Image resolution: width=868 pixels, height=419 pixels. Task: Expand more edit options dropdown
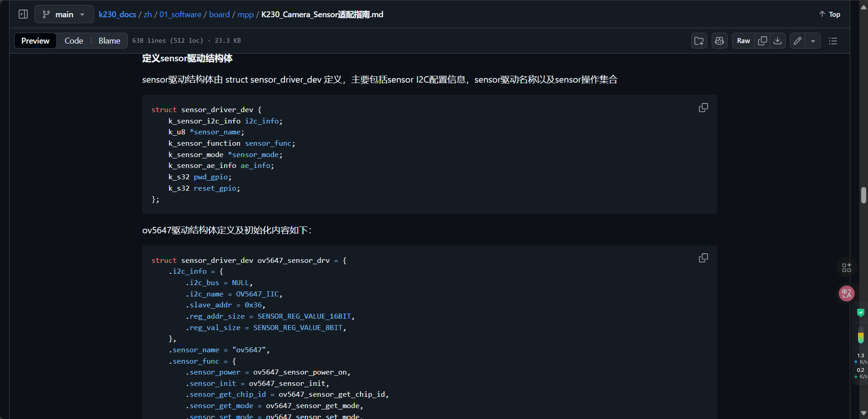point(813,41)
